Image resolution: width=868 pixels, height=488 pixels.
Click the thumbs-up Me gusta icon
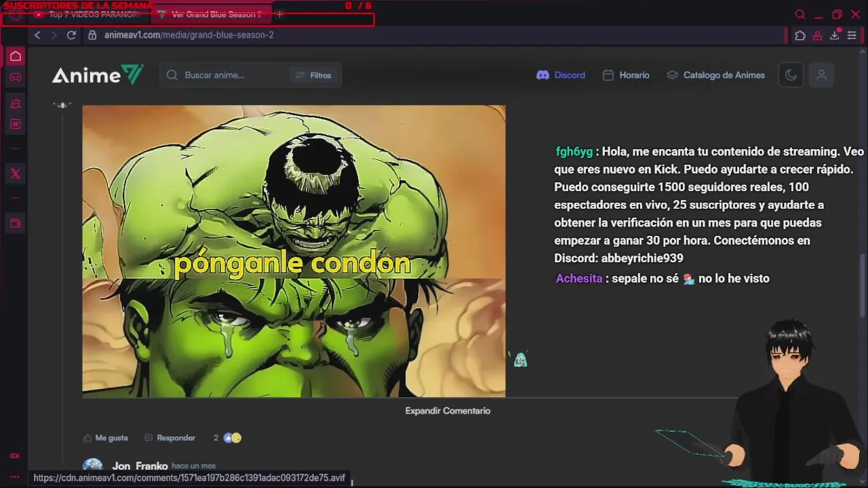pos(87,438)
